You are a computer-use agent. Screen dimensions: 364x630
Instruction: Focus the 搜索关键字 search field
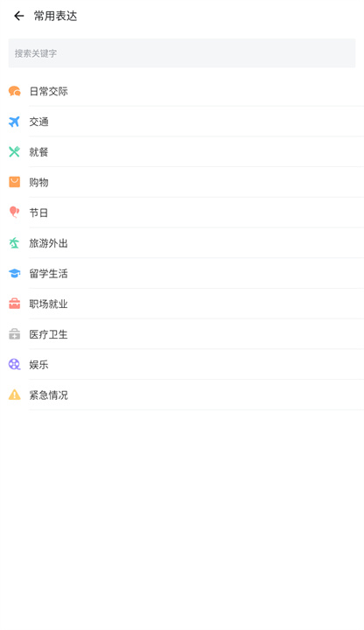pos(182,53)
